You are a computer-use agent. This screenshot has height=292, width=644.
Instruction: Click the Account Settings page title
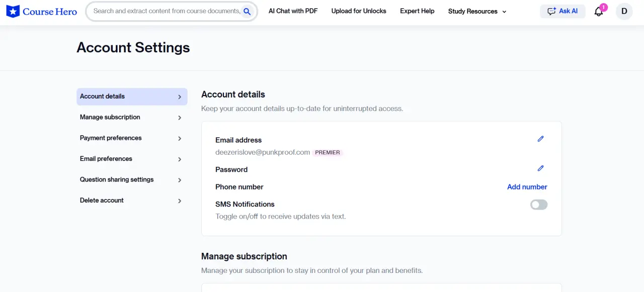coord(133,47)
